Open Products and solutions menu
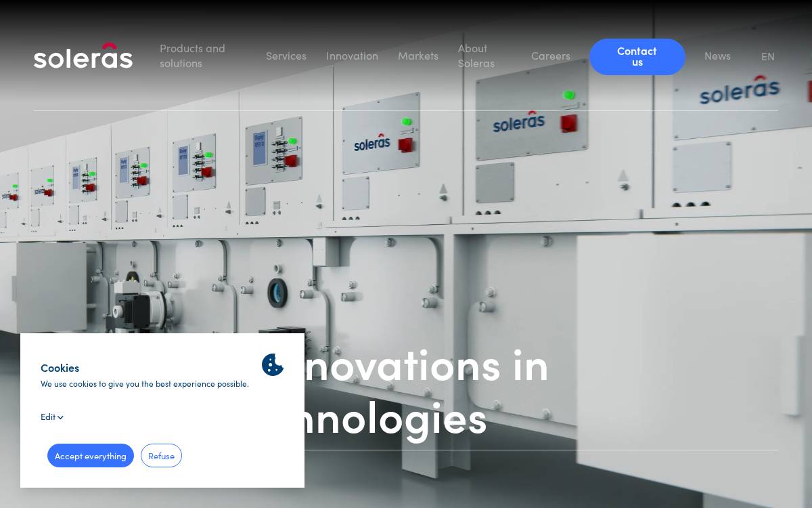 (193, 56)
